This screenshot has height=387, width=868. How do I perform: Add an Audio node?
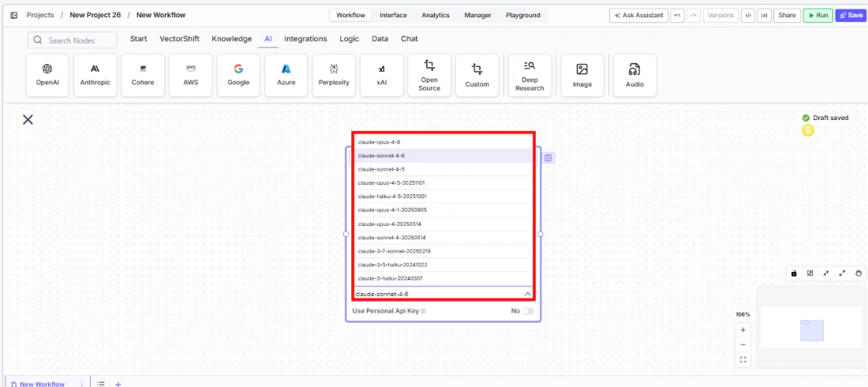click(x=635, y=75)
